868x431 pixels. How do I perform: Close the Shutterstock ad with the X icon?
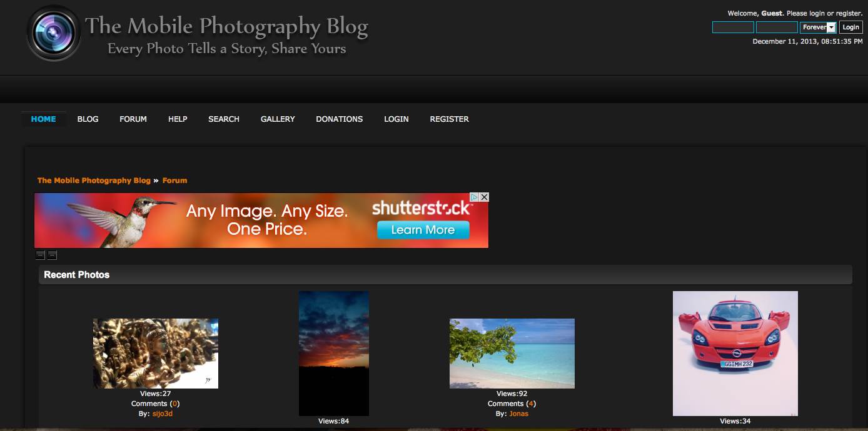[484, 197]
